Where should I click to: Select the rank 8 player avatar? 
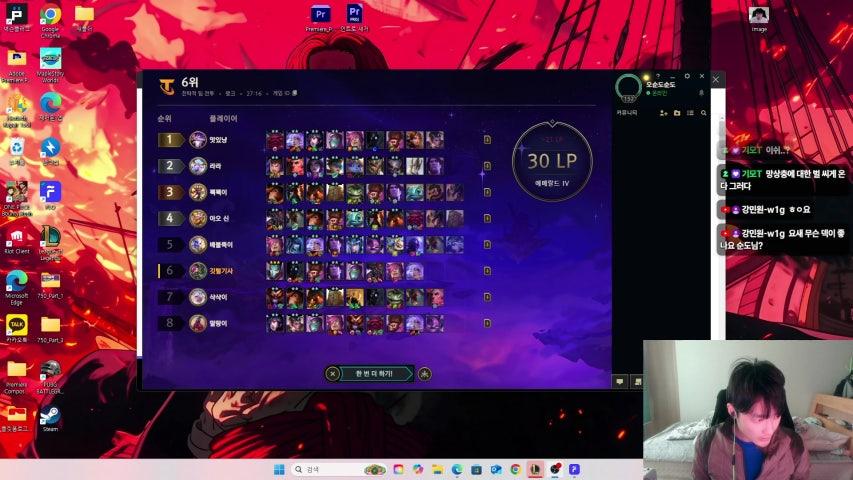click(x=198, y=323)
